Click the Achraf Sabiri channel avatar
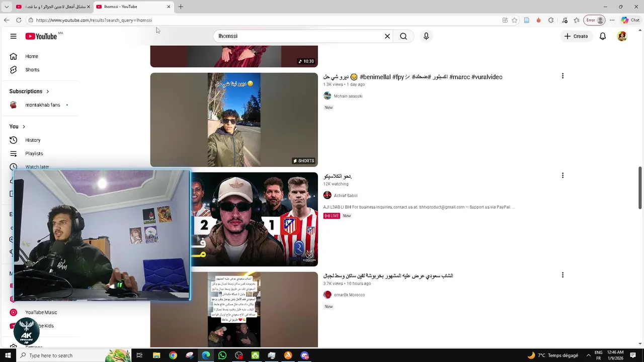This screenshot has width=644, height=362. (328, 196)
